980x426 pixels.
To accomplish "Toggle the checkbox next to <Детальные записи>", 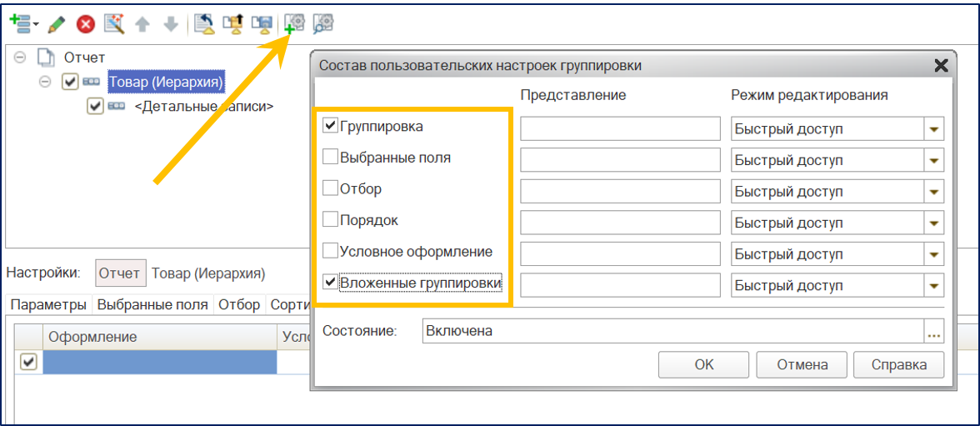I will 95,107.
